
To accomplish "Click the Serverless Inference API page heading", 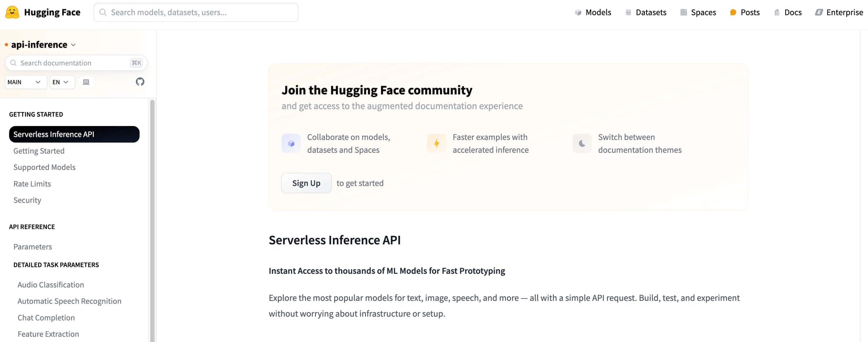I will click(x=335, y=240).
